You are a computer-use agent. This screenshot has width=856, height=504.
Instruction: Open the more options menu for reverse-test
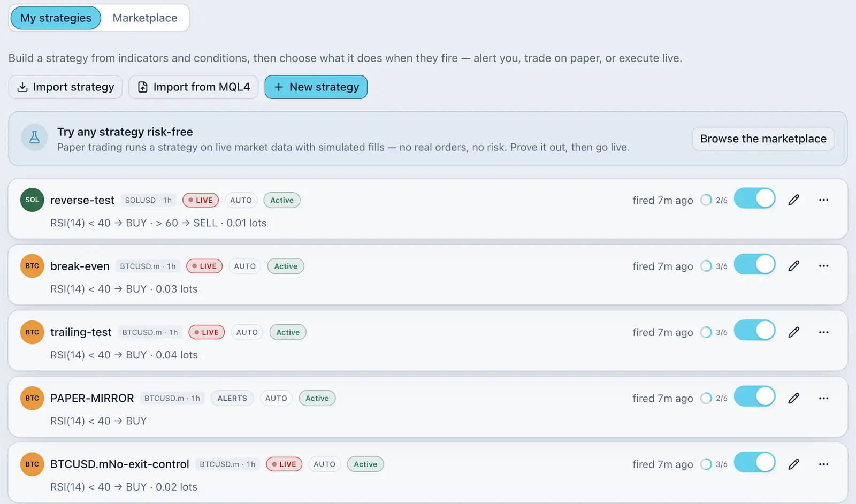point(823,200)
